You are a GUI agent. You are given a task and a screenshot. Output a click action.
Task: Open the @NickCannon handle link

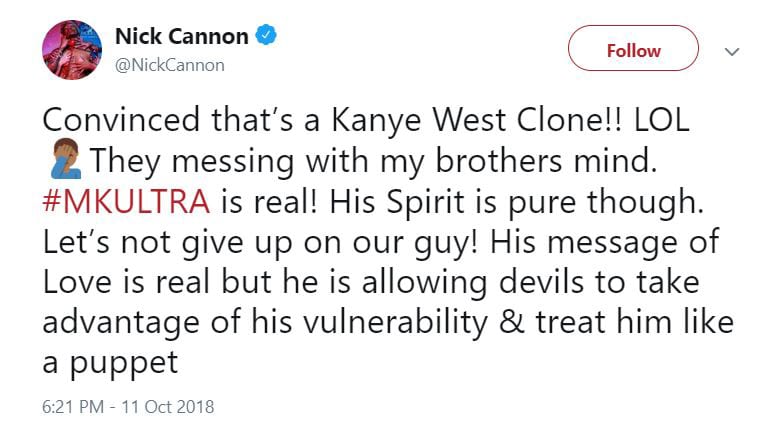[170, 65]
